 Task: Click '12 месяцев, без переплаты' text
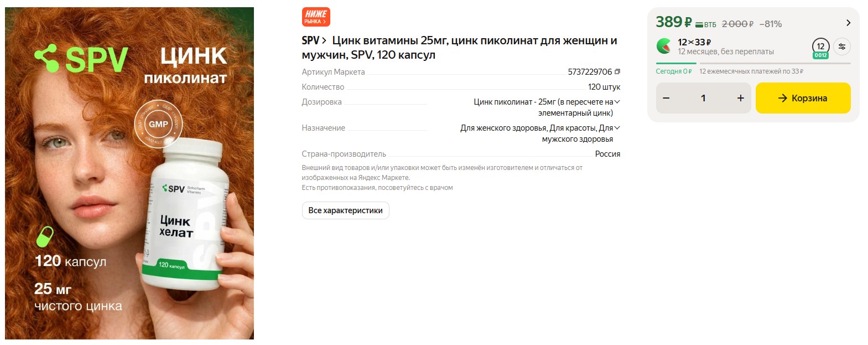pos(726,52)
